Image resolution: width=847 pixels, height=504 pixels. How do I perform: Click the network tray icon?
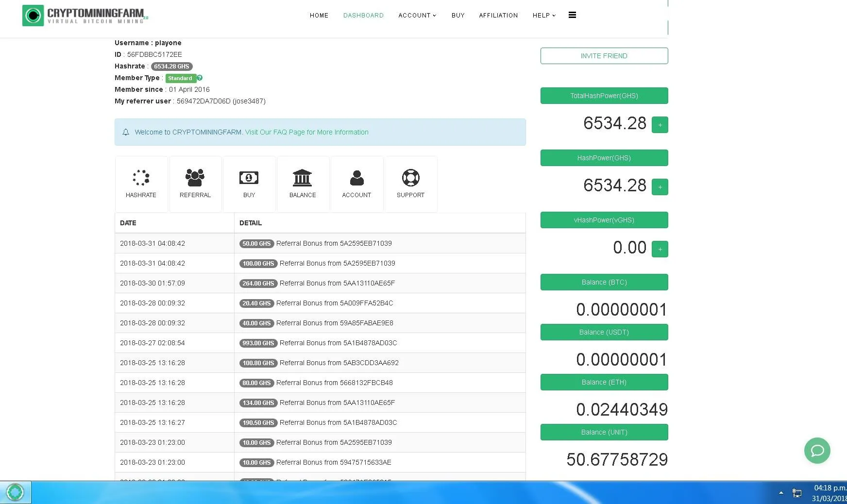click(x=796, y=493)
